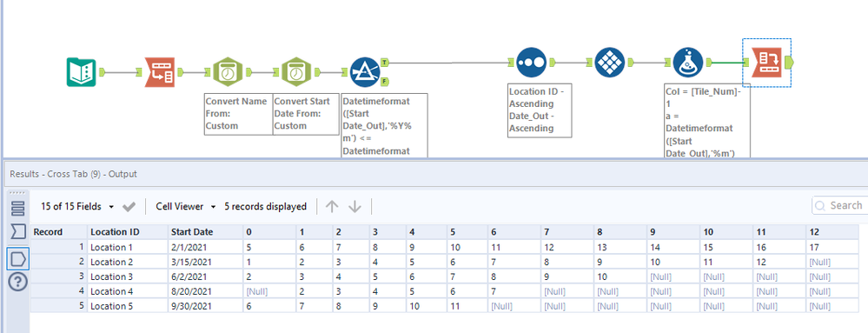
Task: Select the output anchor icon in results sidebar
Action: coord(18,258)
